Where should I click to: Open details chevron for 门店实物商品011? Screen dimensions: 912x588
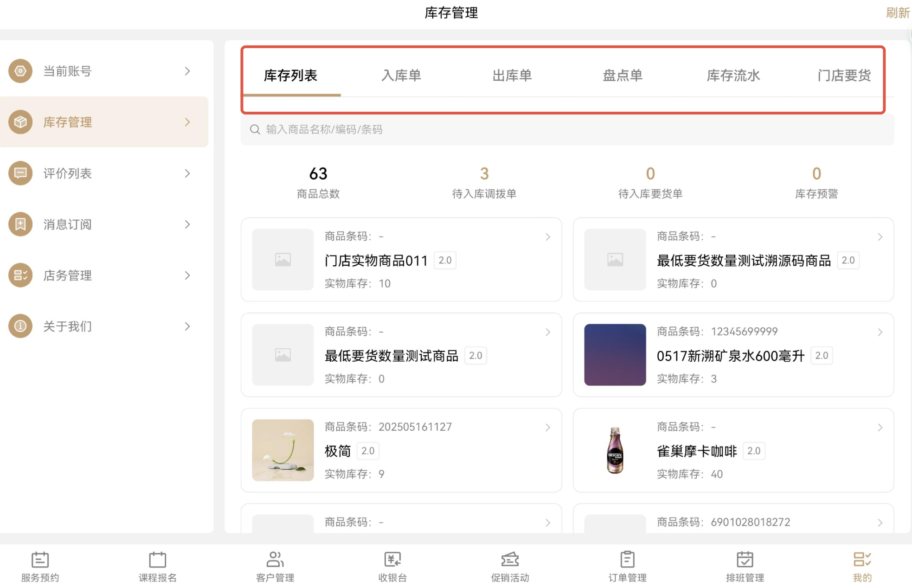(548, 237)
